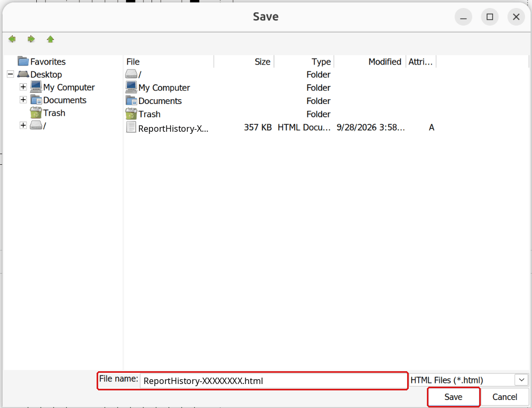Click the Save button

tap(454, 397)
